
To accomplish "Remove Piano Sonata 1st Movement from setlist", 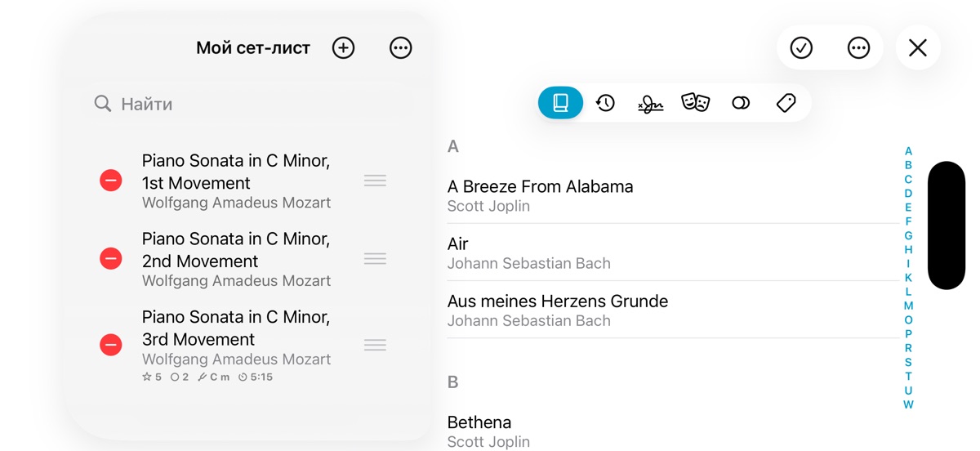I will tap(111, 181).
